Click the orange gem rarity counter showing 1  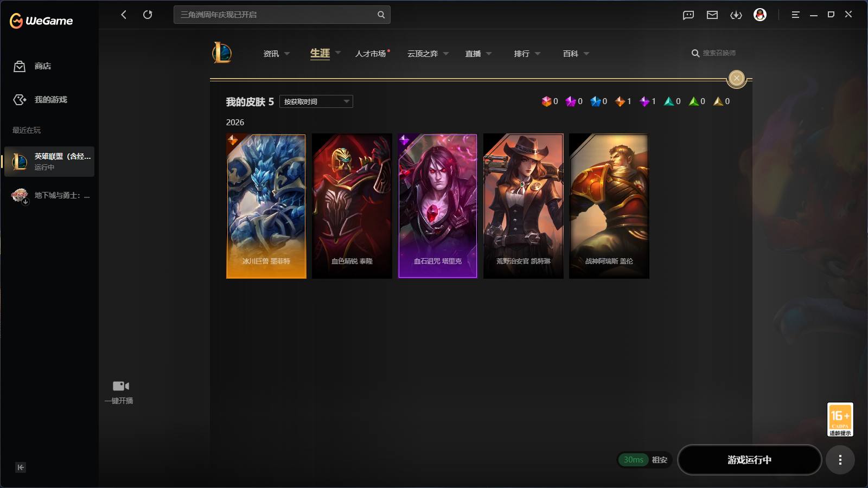(623, 101)
